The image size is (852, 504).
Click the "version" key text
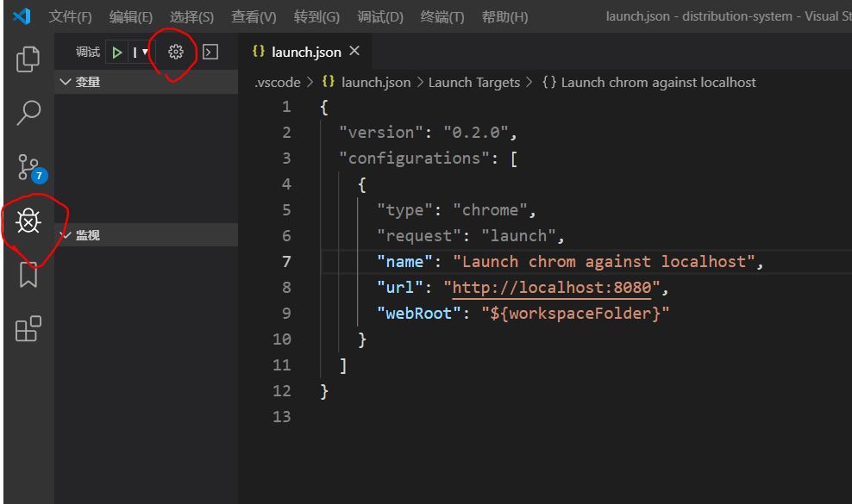(381, 133)
